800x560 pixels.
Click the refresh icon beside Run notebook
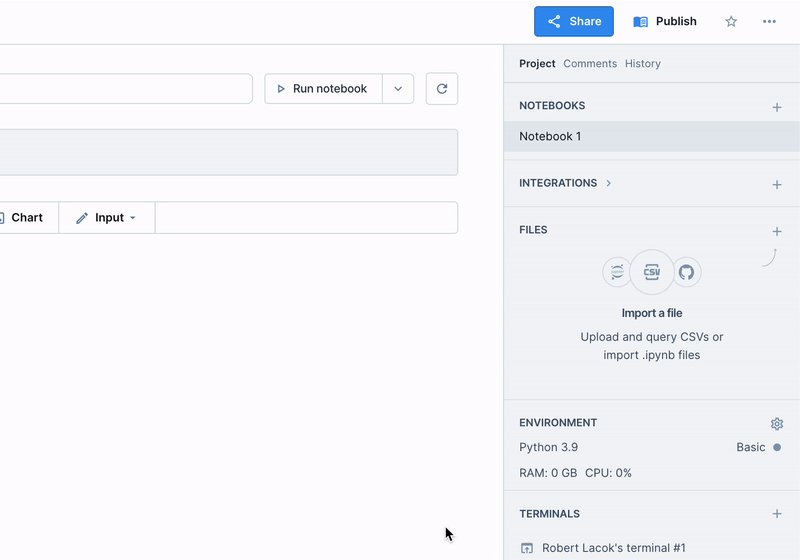tap(442, 88)
